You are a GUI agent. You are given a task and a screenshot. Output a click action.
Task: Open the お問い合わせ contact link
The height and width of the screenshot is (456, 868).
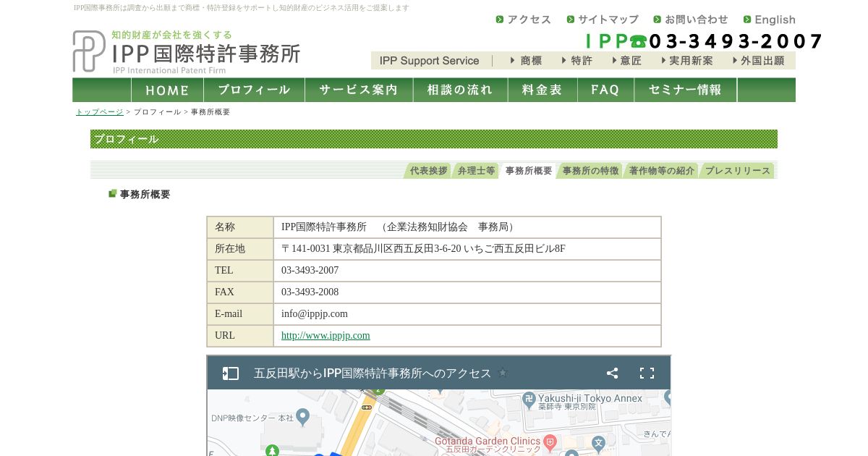(691, 20)
